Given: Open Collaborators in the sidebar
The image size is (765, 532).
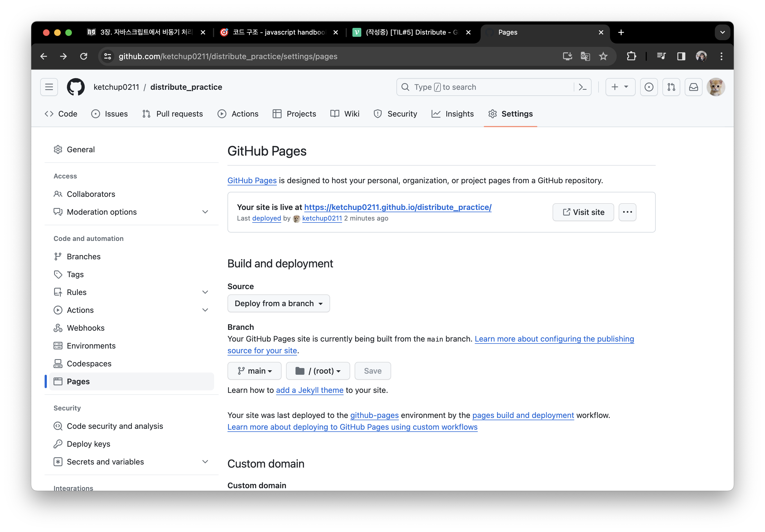Looking at the screenshot, I should coord(131,194).
